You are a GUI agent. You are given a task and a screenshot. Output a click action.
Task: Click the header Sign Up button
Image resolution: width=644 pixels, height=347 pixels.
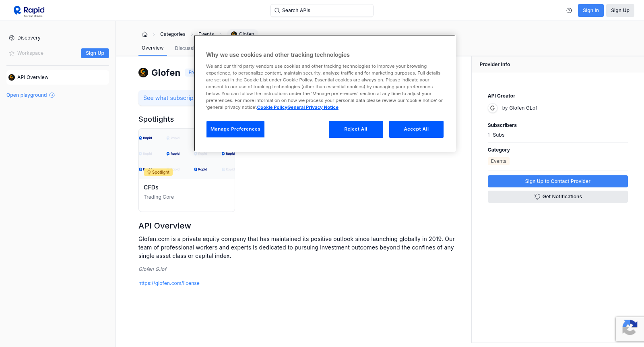point(620,10)
